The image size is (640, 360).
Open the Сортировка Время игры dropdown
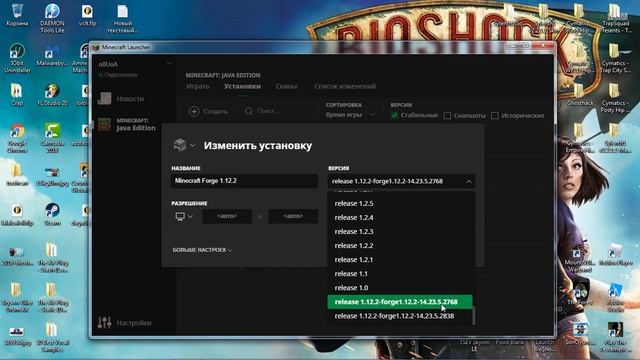(351, 115)
